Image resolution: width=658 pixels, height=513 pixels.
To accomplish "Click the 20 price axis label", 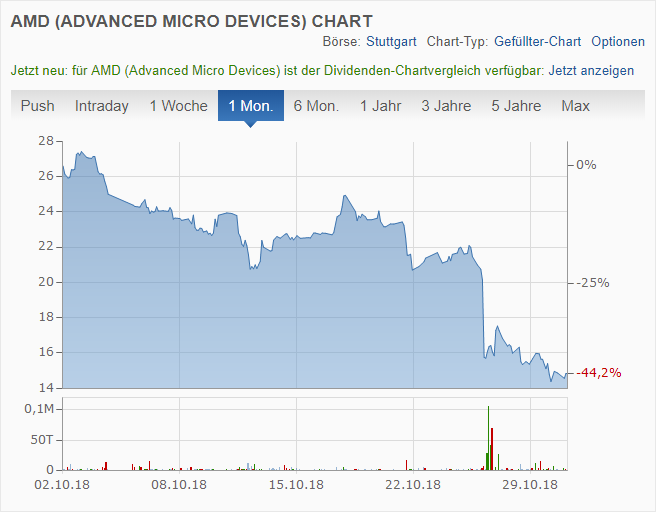I will [x=46, y=282].
